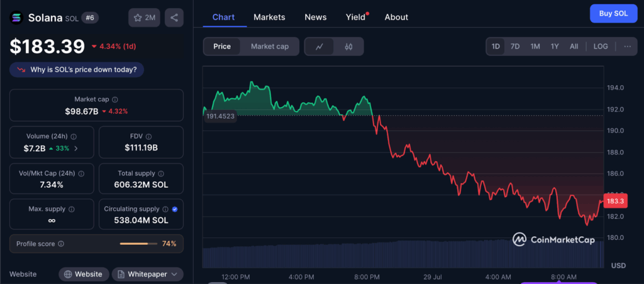Screen dimensions: 644x284
Task: Expand Volume 24h details chevron
Action: coord(76,149)
